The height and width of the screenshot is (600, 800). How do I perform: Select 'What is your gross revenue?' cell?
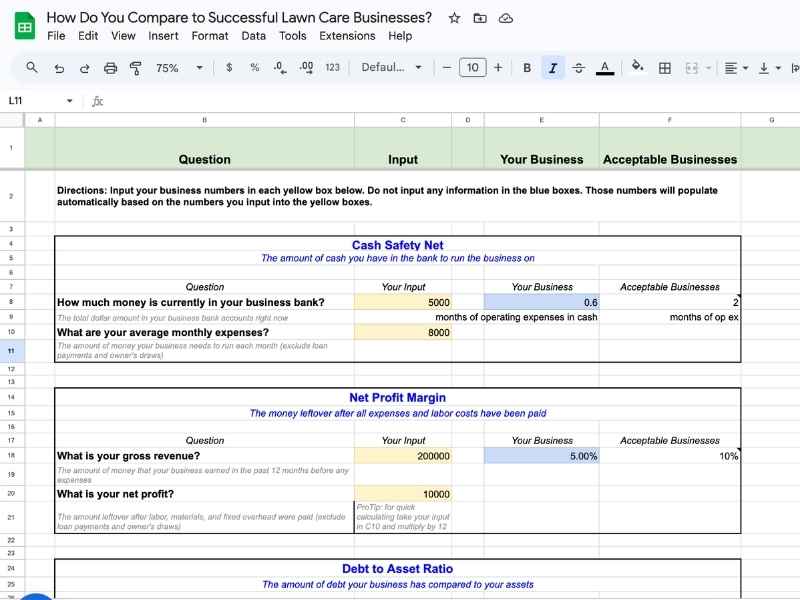pos(205,456)
